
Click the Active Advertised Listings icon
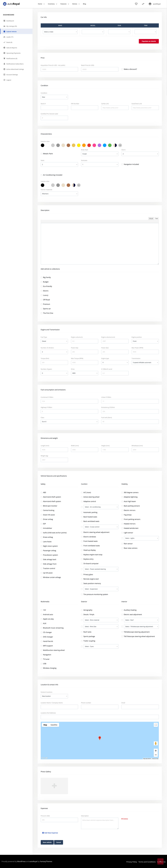pos(4,69)
